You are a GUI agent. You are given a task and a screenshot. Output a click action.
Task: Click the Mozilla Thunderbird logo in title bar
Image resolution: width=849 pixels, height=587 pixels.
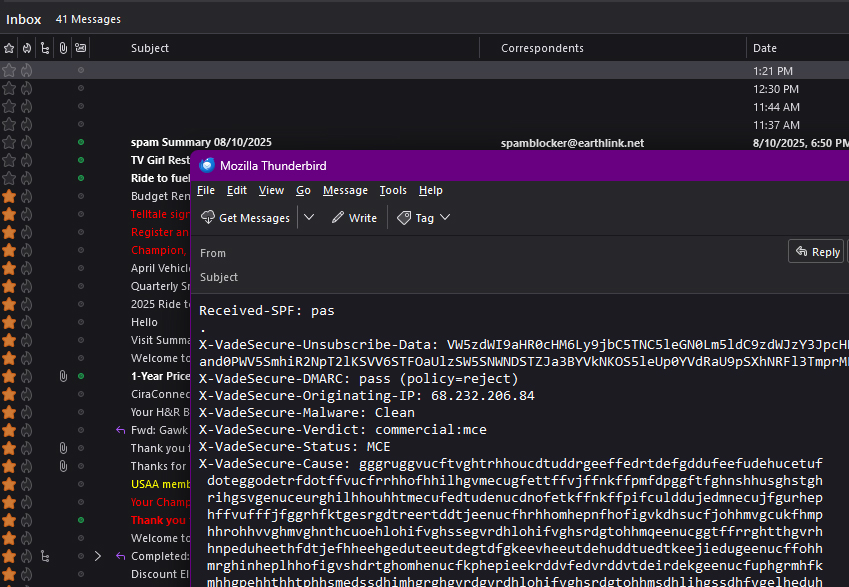(x=207, y=166)
